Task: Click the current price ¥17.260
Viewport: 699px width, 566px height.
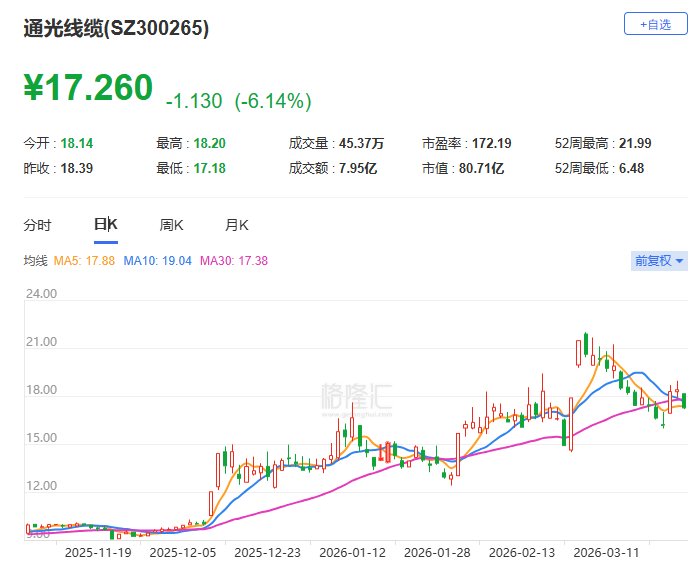Action: coord(88,87)
